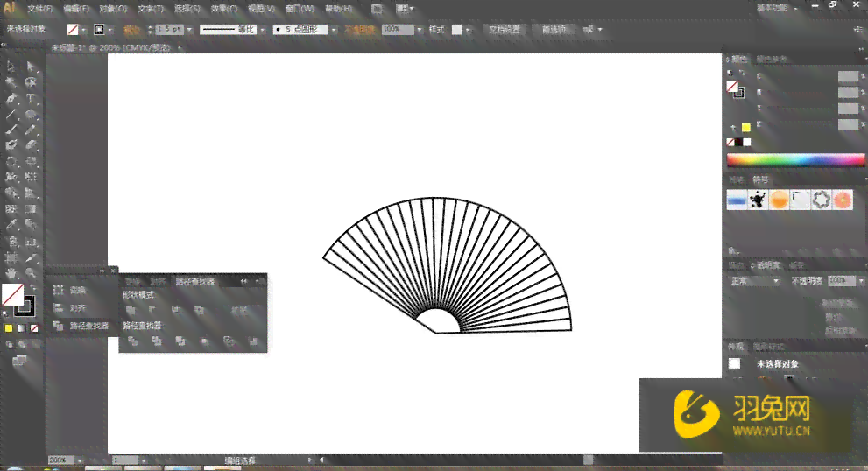
Task: Click the stroke weight input field
Action: pos(170,30)
